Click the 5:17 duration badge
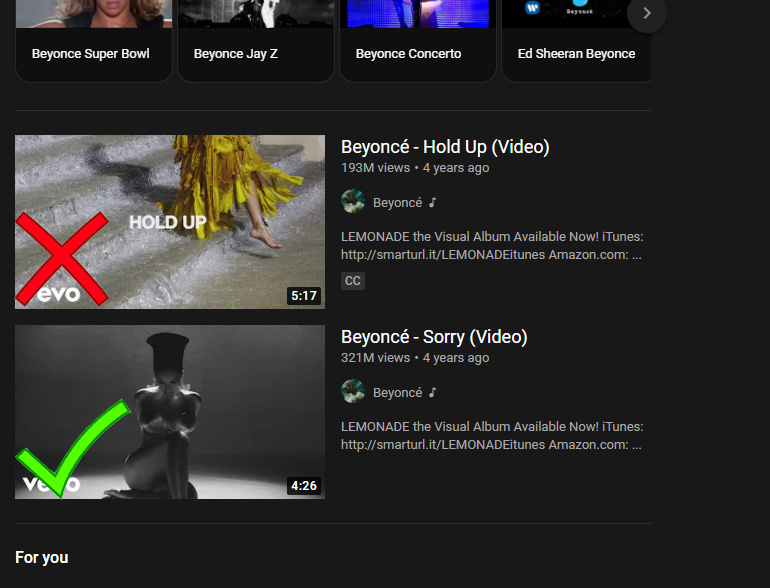770x588 pixels. [x=303, y=295]
